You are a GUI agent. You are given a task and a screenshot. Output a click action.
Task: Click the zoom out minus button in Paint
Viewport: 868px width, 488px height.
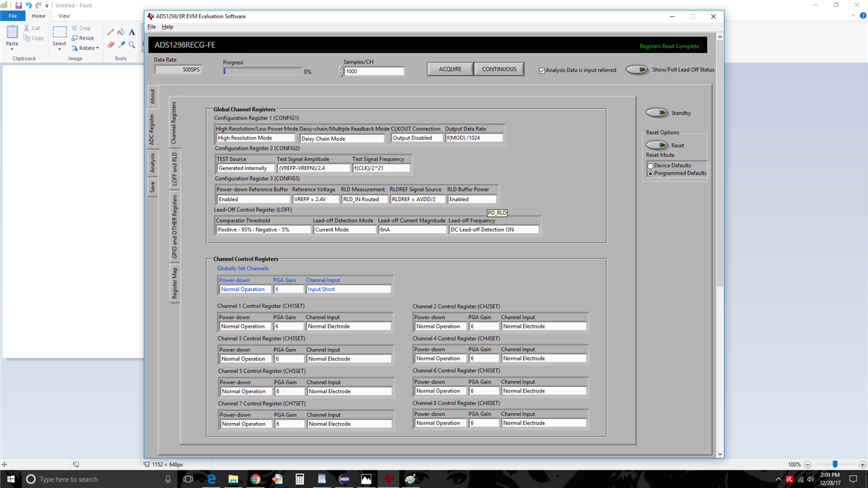point(808,465)
